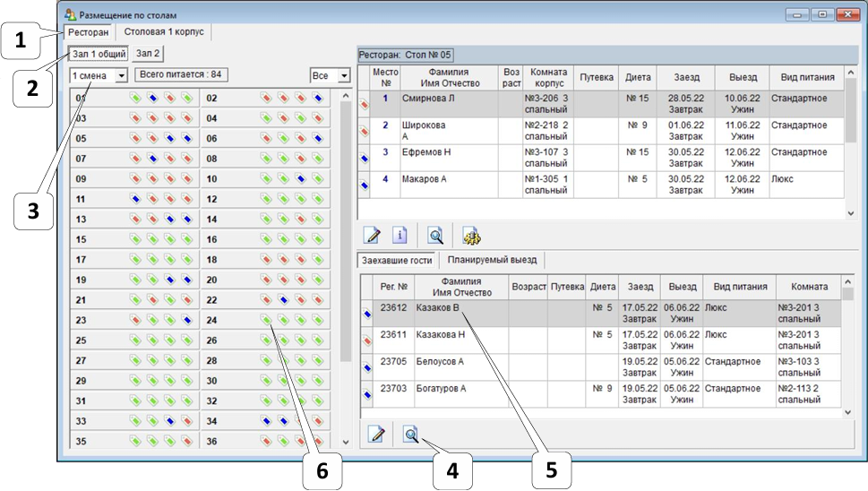Click the table list vertical scrollbar down arrow
The height and width of the screenshot is (491, 868).
tap(346, 443)
